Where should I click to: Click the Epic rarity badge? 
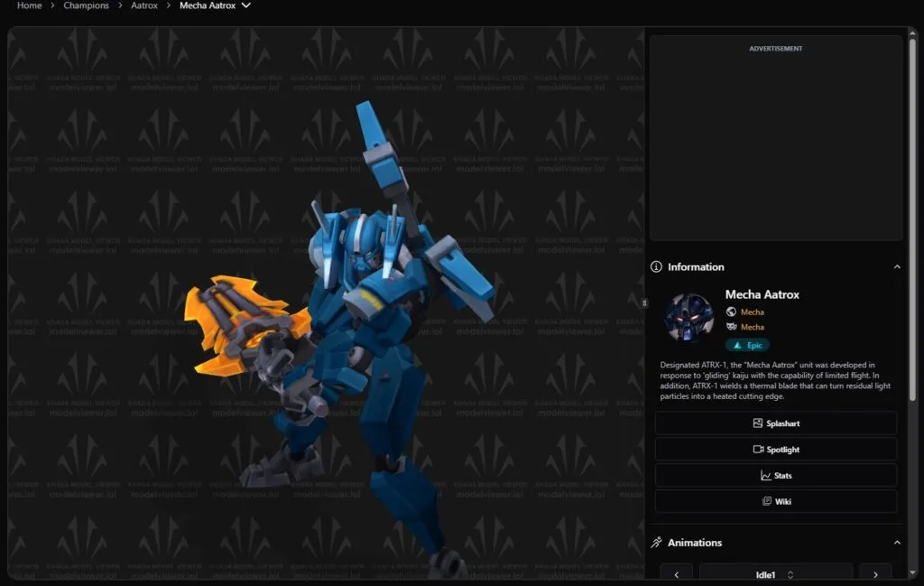(747, 345)
